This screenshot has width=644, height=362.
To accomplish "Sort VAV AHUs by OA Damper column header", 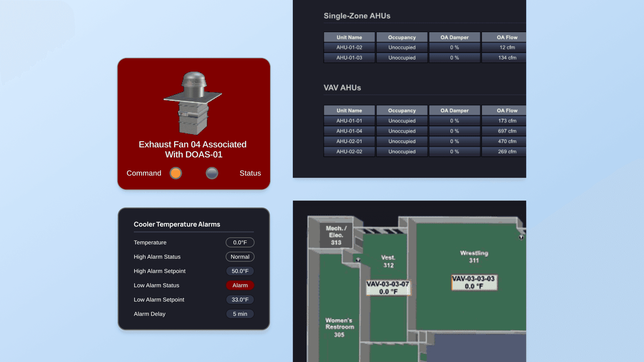I will click(x=454, y=111).
